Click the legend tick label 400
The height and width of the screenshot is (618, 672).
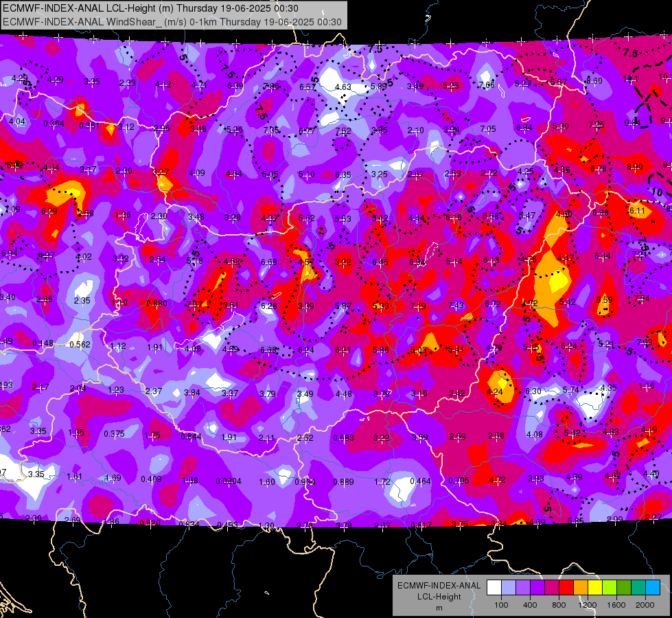pos(530,605)
